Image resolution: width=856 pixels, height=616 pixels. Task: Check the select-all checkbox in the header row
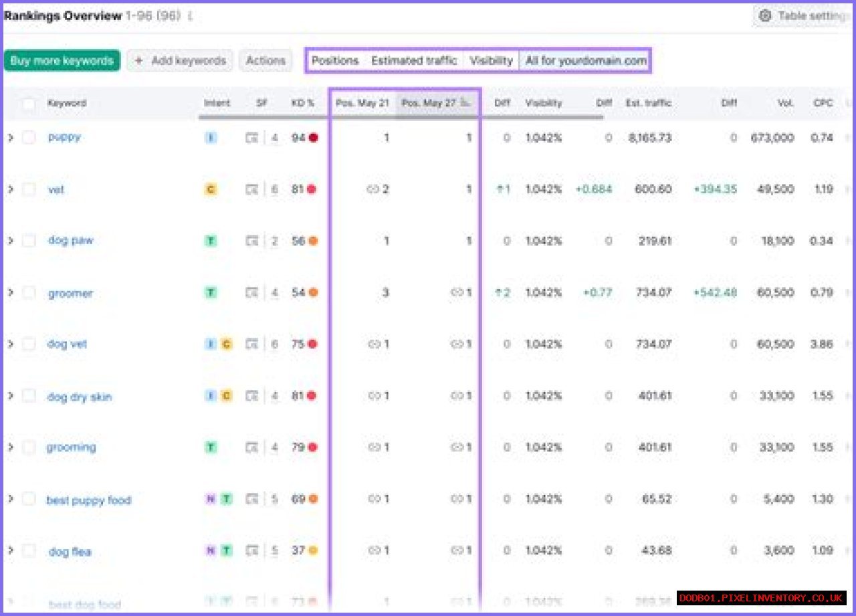(x=29, y=104)
